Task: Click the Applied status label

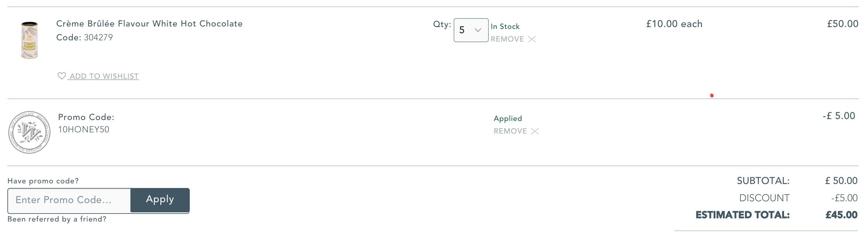Action: pyautogui.click(x=508, y=118)
